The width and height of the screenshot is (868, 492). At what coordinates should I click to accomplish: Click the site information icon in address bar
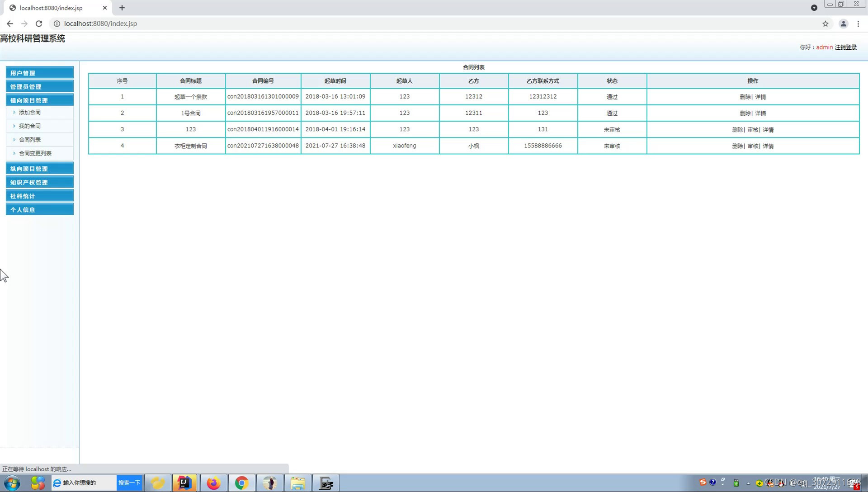pos(57,24)
